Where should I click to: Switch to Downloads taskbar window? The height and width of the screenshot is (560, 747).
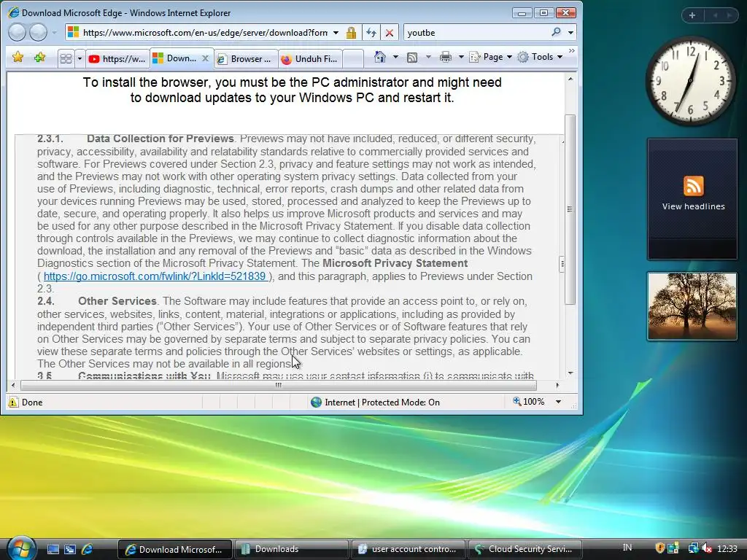[290, 549]
